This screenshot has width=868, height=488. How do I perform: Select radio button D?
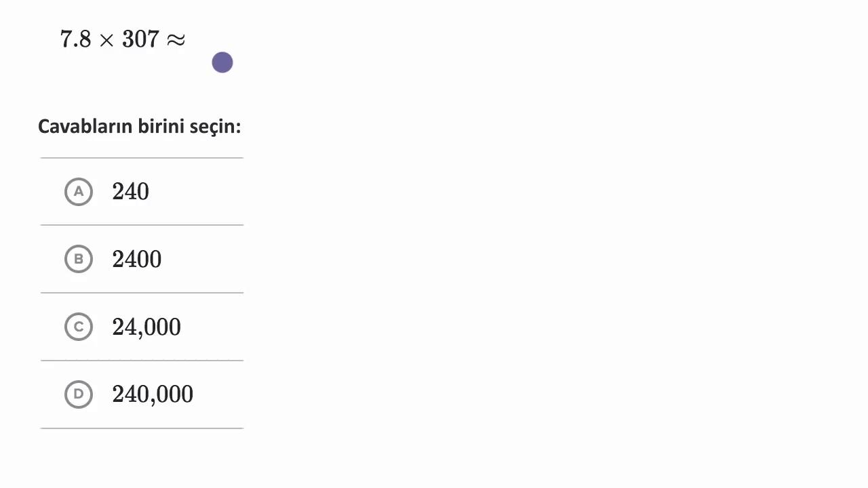(79, 394)
